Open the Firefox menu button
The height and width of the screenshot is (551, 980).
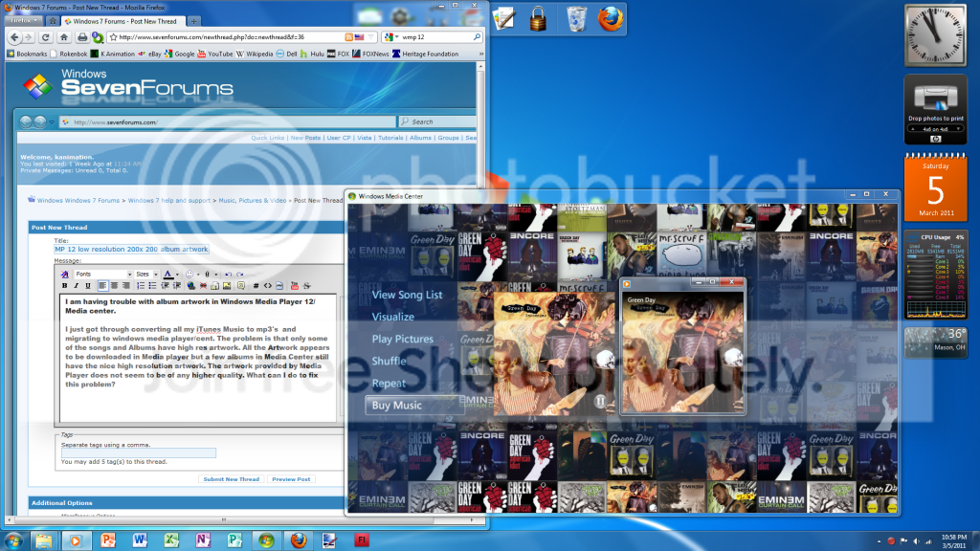point(24,21)
